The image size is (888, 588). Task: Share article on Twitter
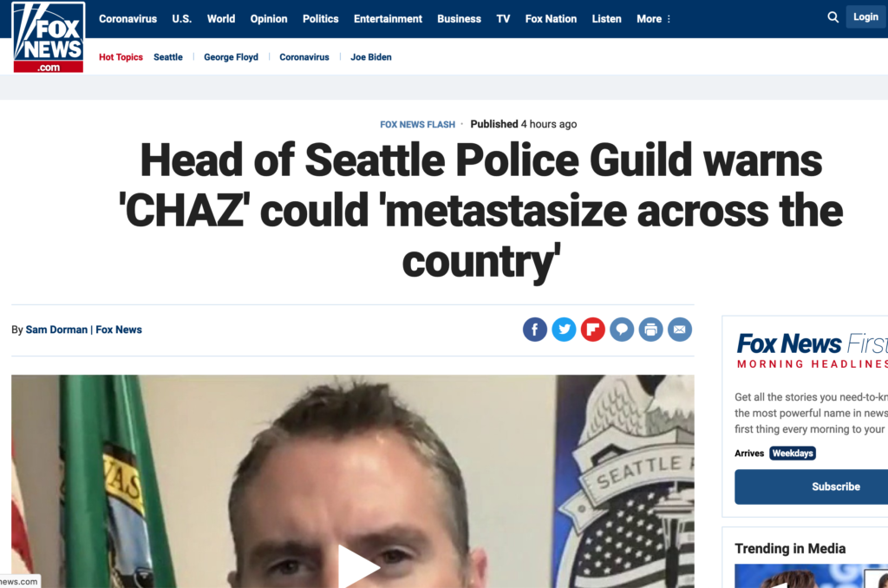click(564, 329)
